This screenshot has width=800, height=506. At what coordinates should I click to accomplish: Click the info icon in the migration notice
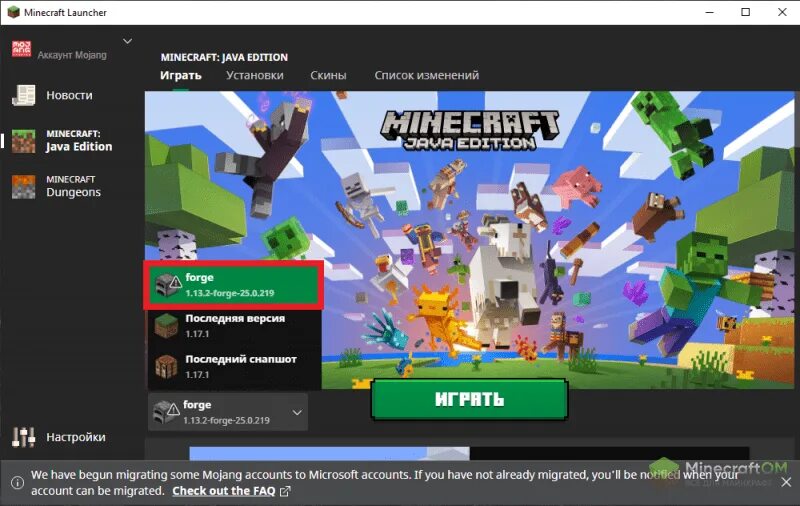coord(17,483)
